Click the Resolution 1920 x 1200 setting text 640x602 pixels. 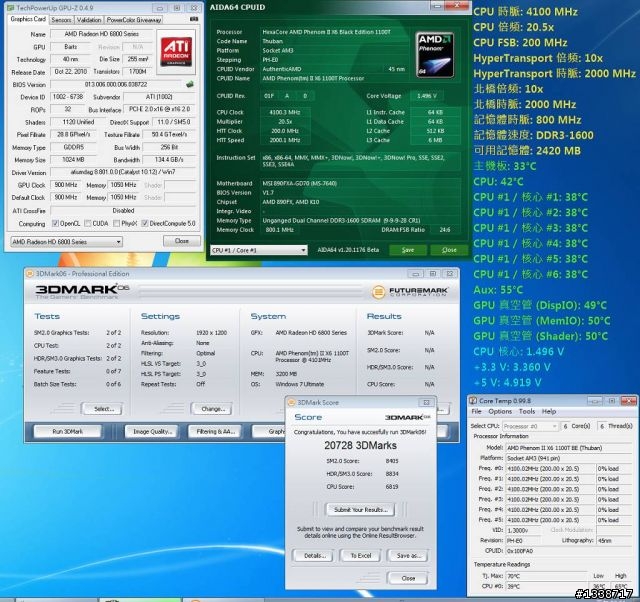point(211,333)
